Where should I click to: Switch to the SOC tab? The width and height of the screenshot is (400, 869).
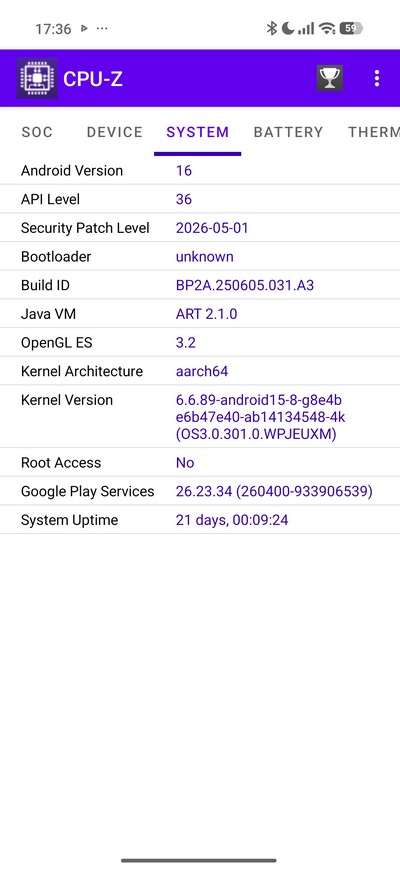37,132
